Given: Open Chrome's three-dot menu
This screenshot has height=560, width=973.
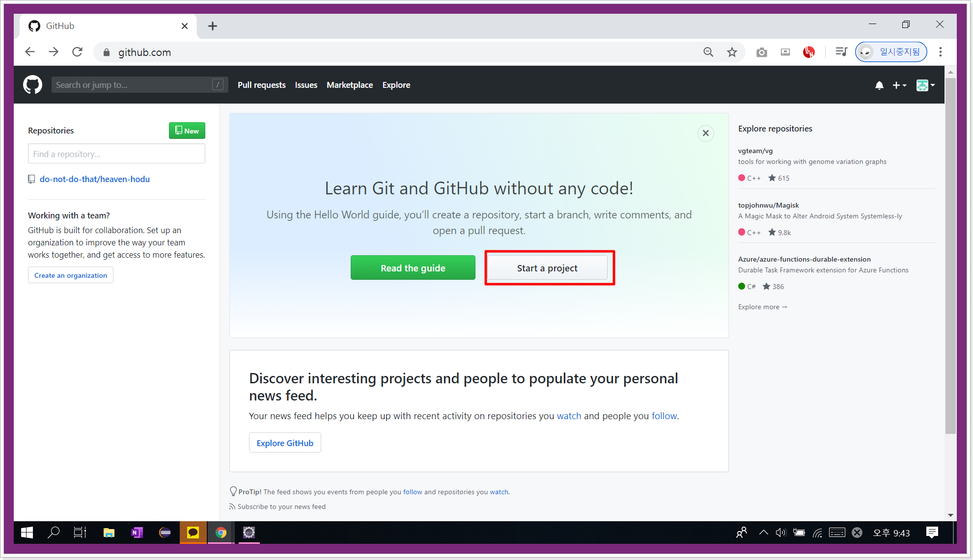Looking at the screenshot, I should coord(940,52).
